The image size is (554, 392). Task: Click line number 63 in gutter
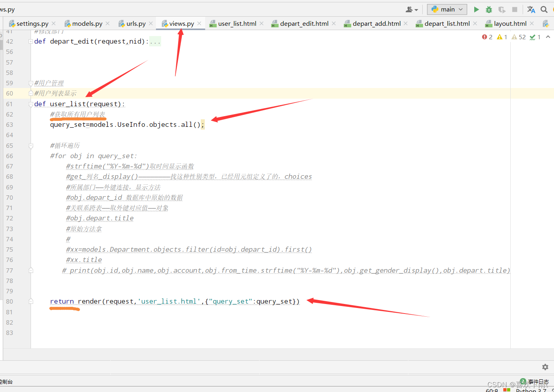(10, 124)
